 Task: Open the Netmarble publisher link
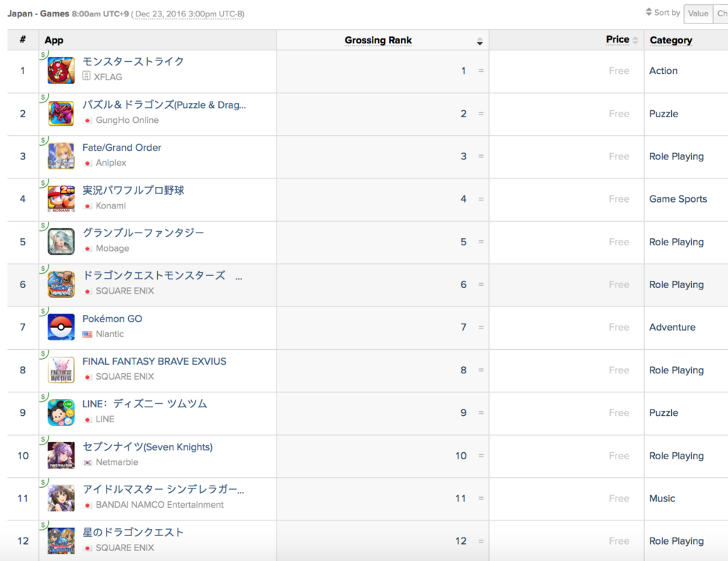(x=117, y=462)
